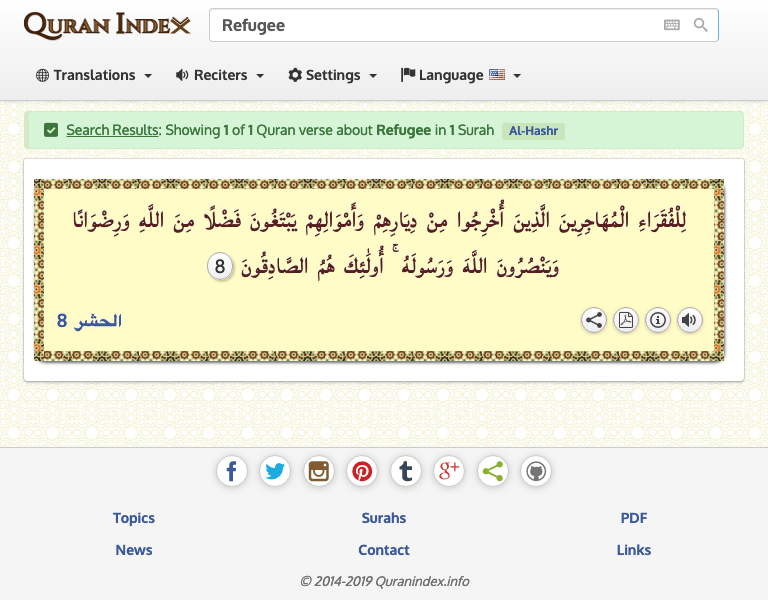The width and height of the screenshot is (768, 600).
Task: Click the Al-Hashr surah badge
Action: pyautogui.click(x=533, y=130)
